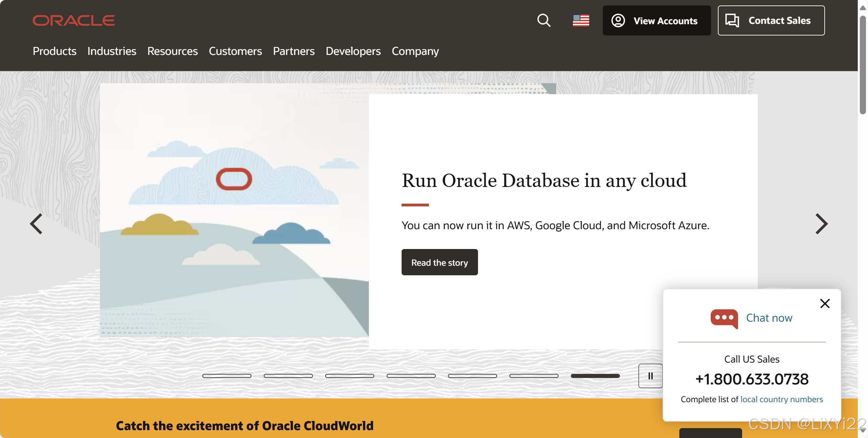Image resolution: width=868 pixels, height=438 pixels.
Task: Pause the carousel autoplay
Action: click(650, 376)
